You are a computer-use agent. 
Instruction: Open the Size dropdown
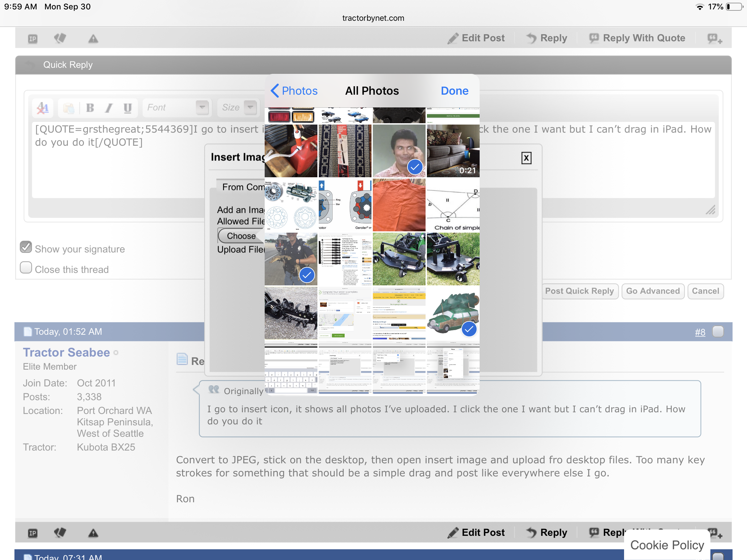coord(250,108)
